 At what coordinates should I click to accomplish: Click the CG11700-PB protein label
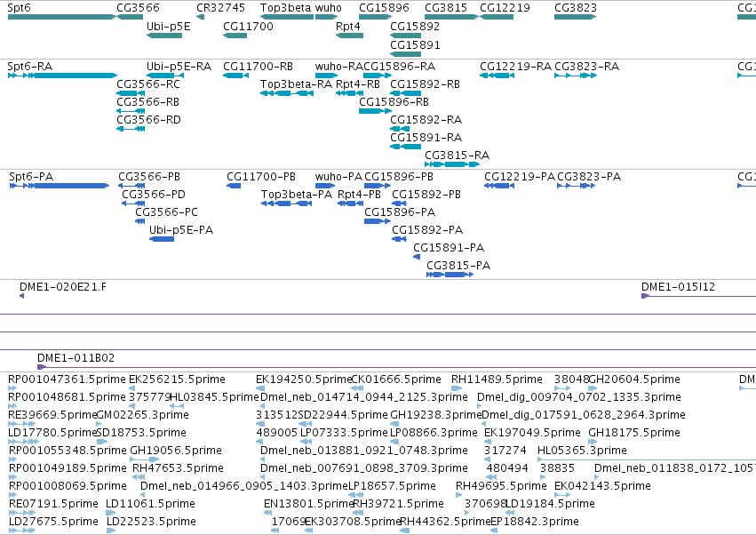pos(261,177)
